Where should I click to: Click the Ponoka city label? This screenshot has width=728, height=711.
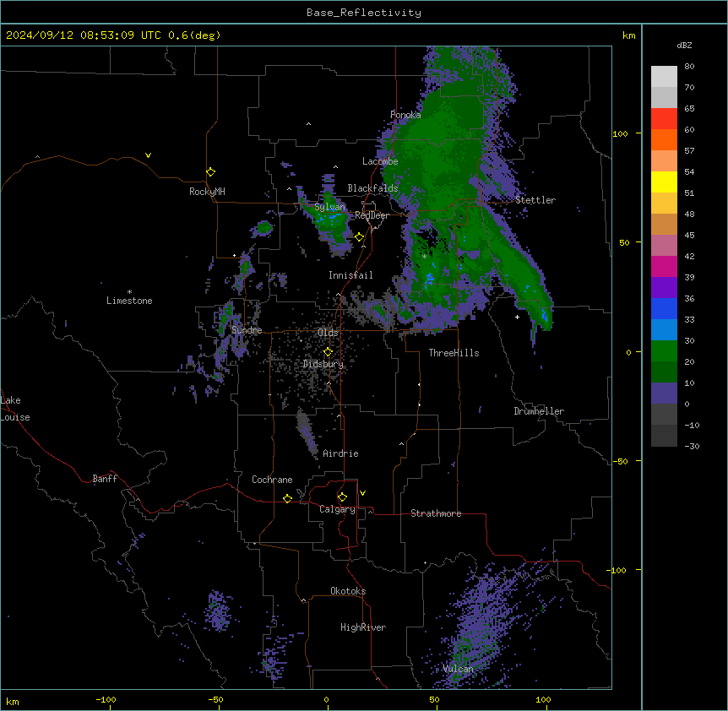click(x=405, y=115)
